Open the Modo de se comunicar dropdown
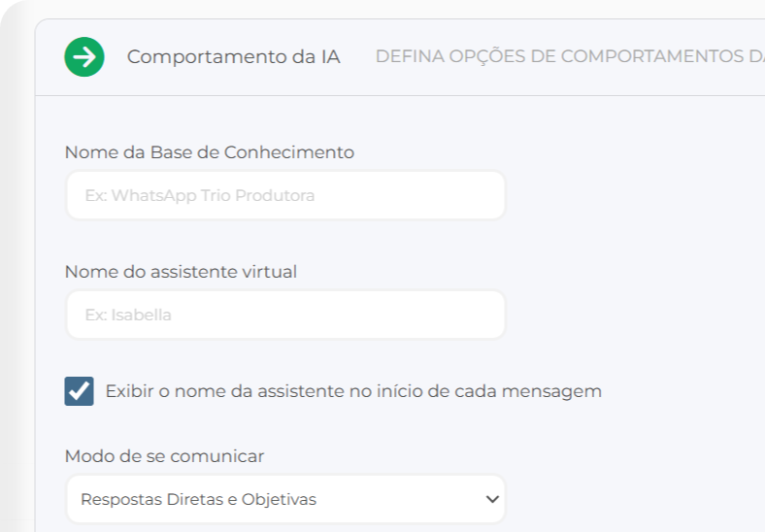 point(285,500)
